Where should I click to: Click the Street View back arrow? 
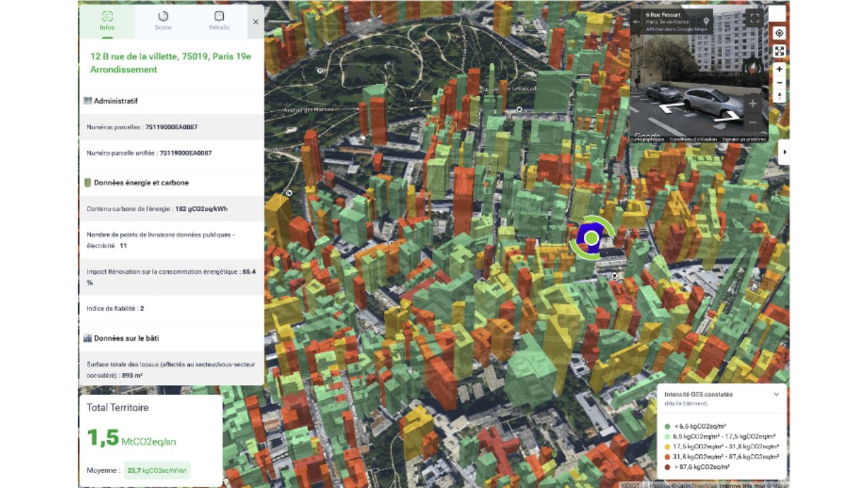636,22
